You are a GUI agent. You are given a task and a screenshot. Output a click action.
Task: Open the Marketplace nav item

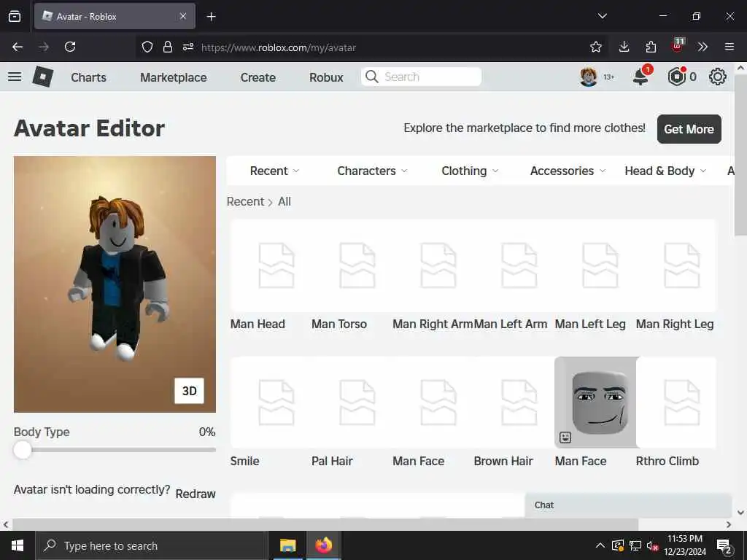174,77
